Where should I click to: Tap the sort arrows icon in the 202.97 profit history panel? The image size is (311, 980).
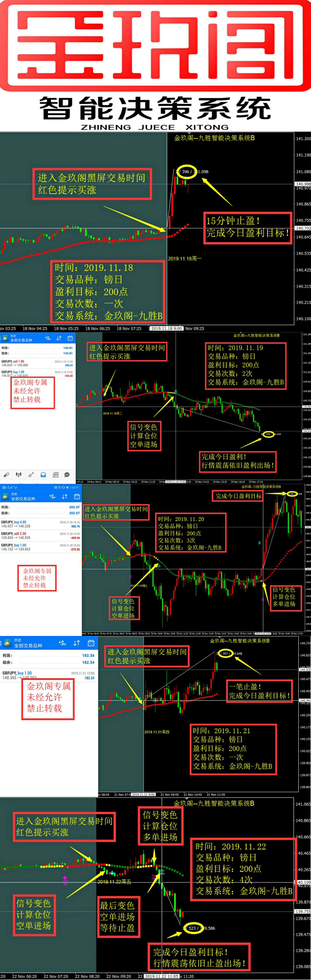64,496
